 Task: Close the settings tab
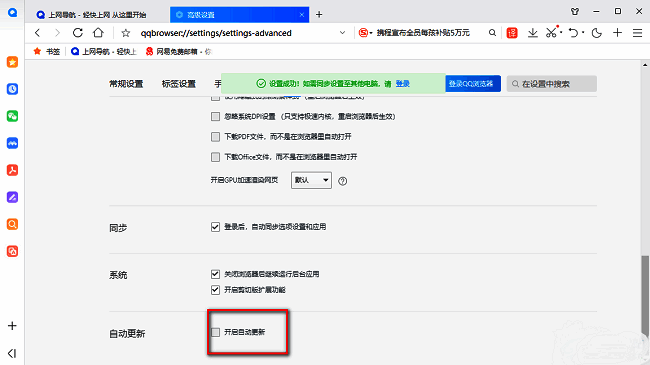(x=302, y=15)
